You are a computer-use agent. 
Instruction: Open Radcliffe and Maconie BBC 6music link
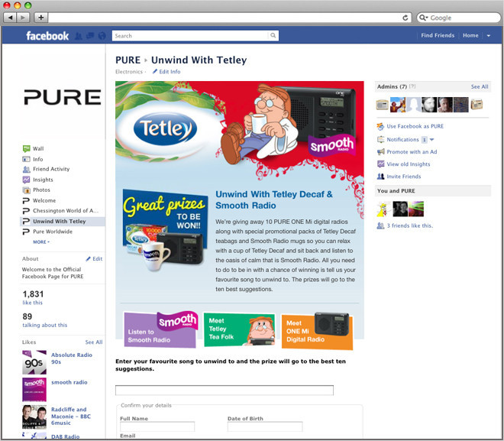pyautogui.click(x=71, y=417)
